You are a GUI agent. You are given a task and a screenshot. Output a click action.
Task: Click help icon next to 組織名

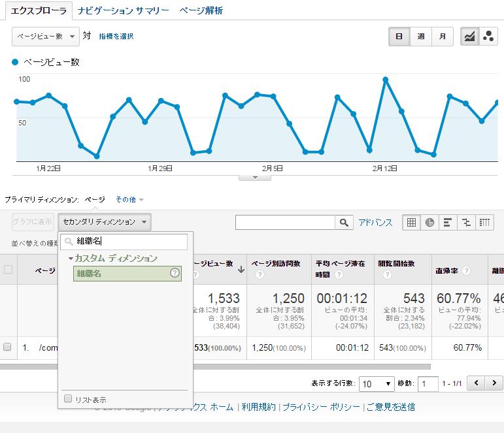[x=175, y=274]
